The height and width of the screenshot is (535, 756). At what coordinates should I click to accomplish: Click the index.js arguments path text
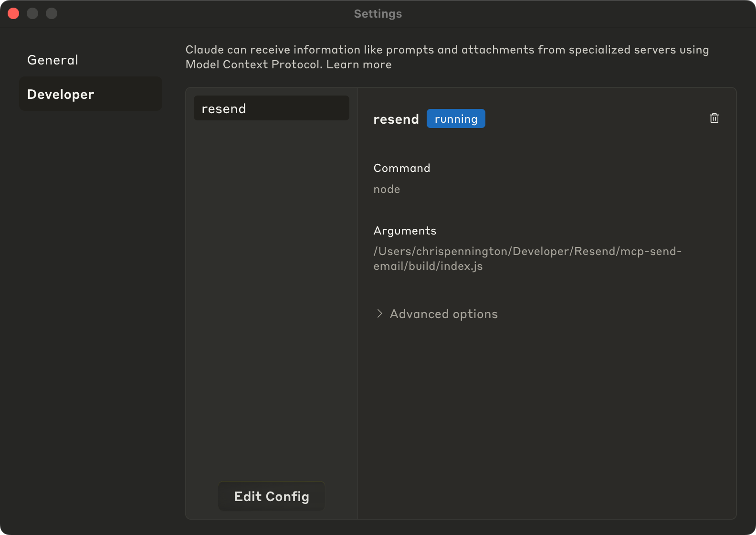[527, 258]
